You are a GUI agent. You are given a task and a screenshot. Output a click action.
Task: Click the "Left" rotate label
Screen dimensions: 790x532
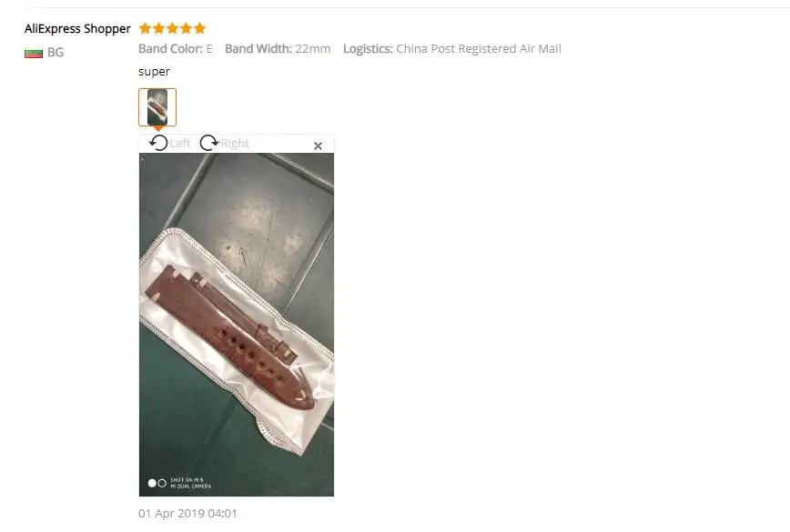180,144
